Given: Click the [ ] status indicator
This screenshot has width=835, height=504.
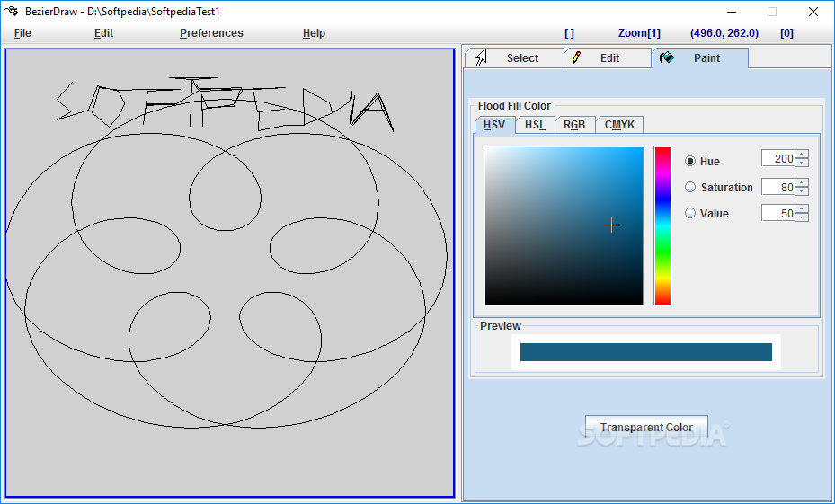Looking at the screenshot, I should point(569,33).
